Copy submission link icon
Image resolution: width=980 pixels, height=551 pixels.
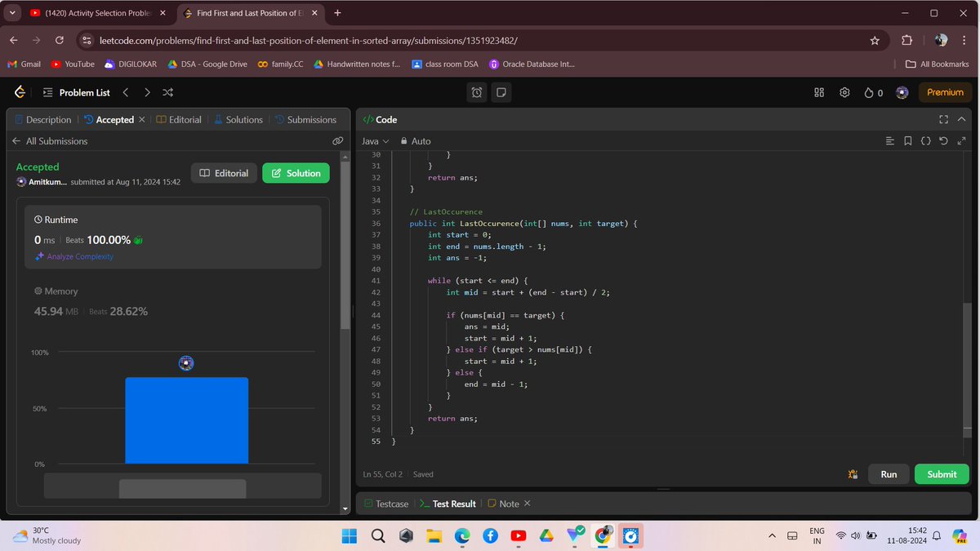(337, 141)
